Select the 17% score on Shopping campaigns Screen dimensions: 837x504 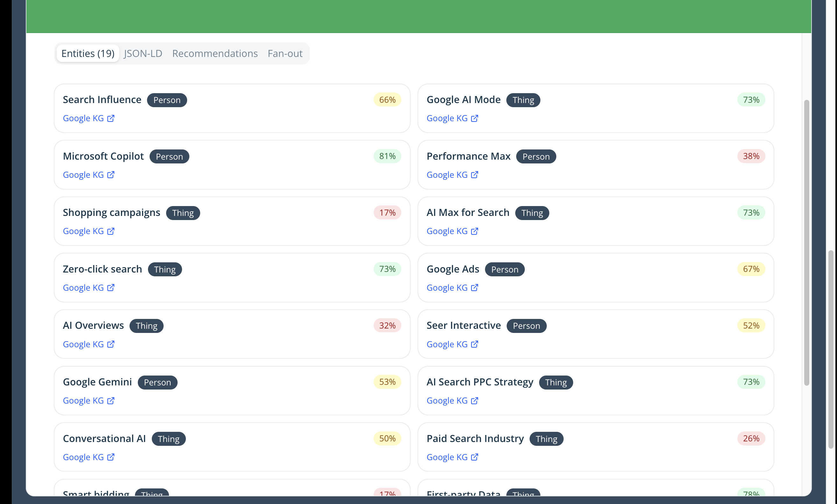coord(387,212)
